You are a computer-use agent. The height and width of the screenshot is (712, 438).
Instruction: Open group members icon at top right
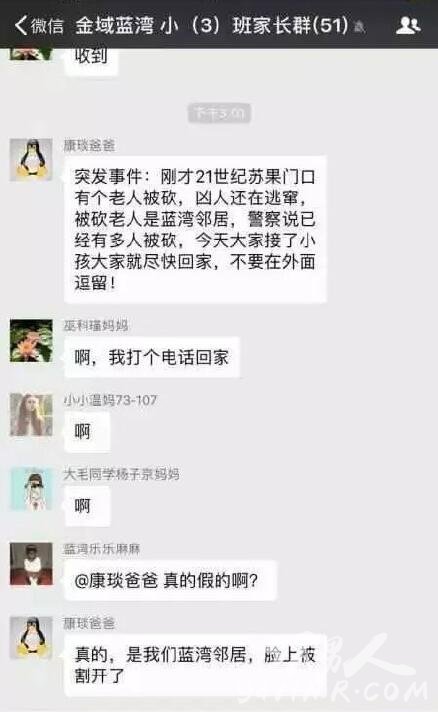point(408,25)
